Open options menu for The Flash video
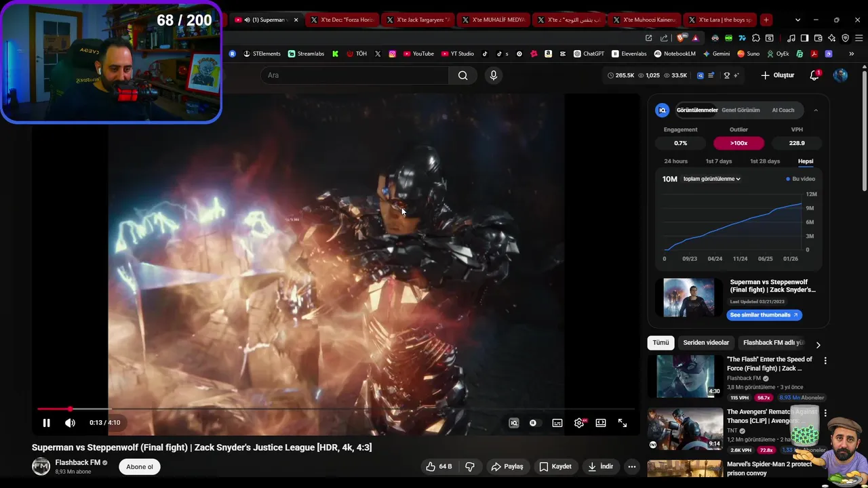 [825, 361]
